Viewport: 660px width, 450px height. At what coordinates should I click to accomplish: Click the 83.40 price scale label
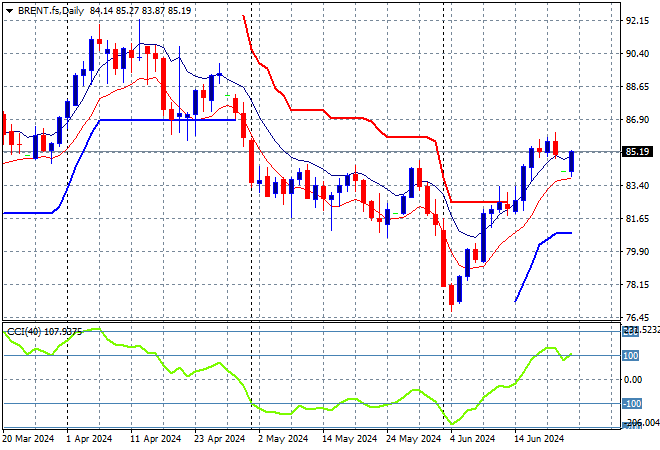[x=637, y=186]
